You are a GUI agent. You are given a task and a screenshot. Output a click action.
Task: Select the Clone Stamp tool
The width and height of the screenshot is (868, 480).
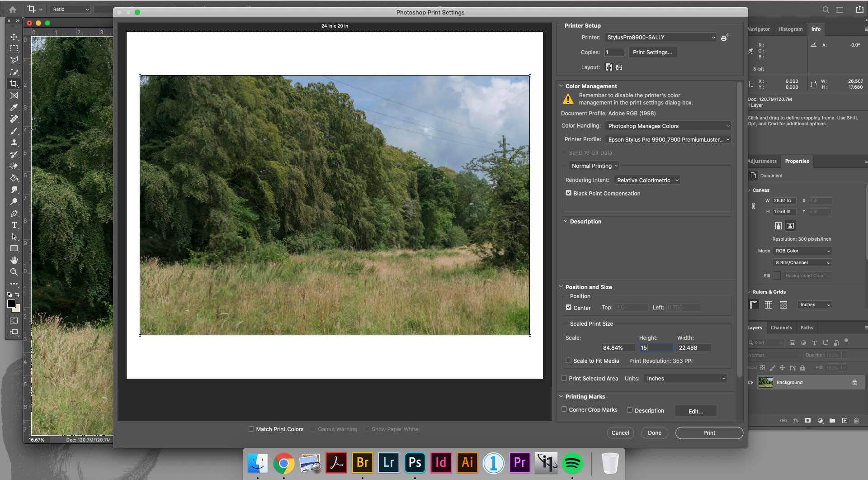pos(14,143)
